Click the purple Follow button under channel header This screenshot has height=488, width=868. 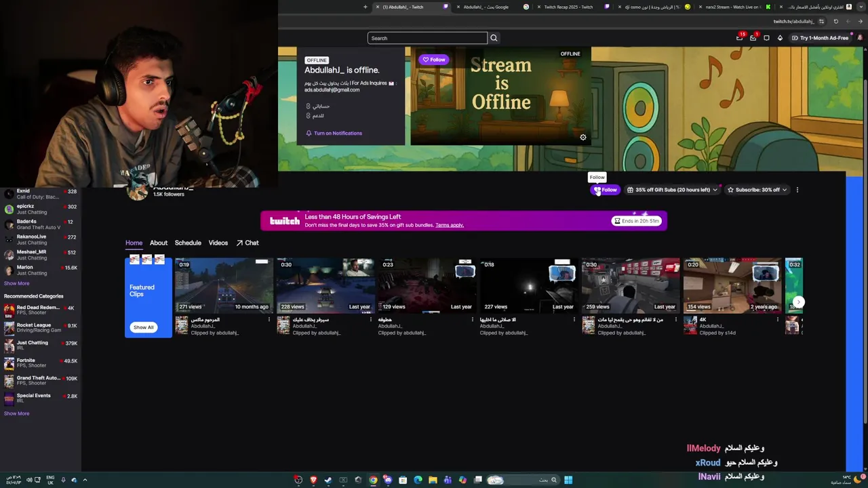coord(606,190)
